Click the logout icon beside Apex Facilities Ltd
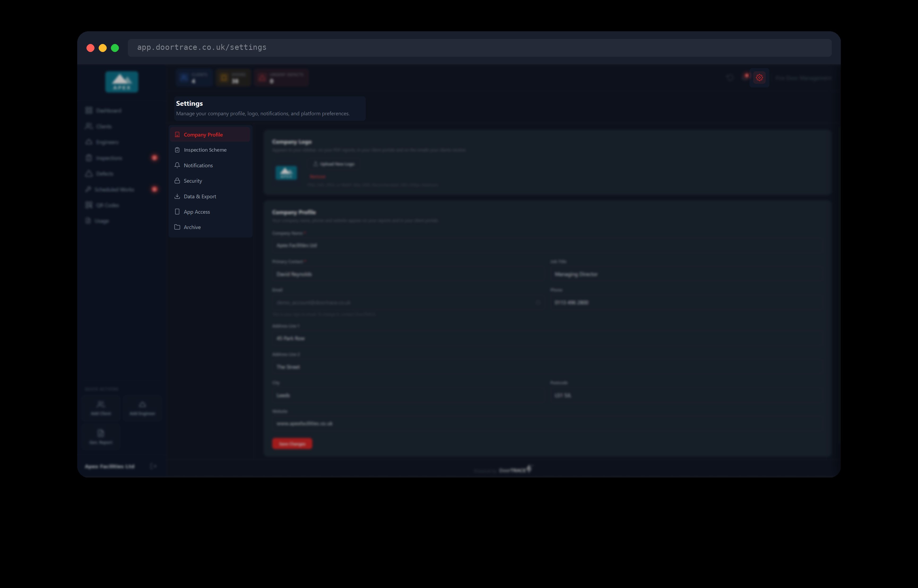 tap(153, 466)
